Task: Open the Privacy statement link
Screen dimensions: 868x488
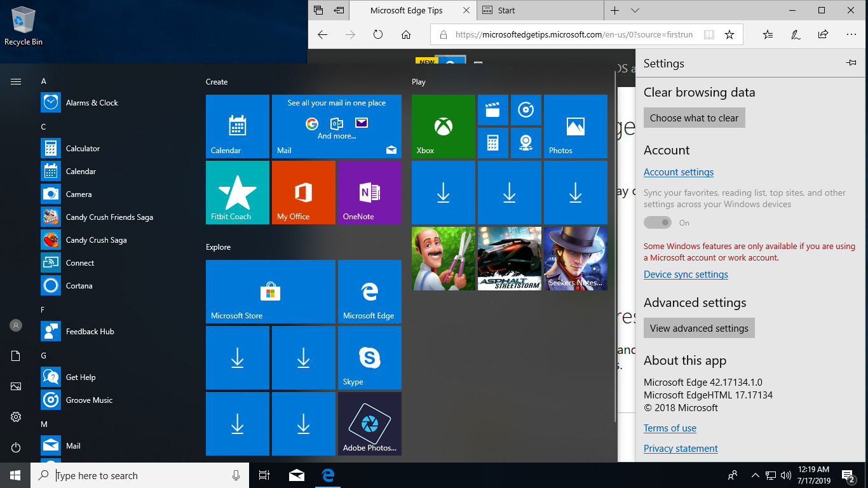Action: coord(681,449)
